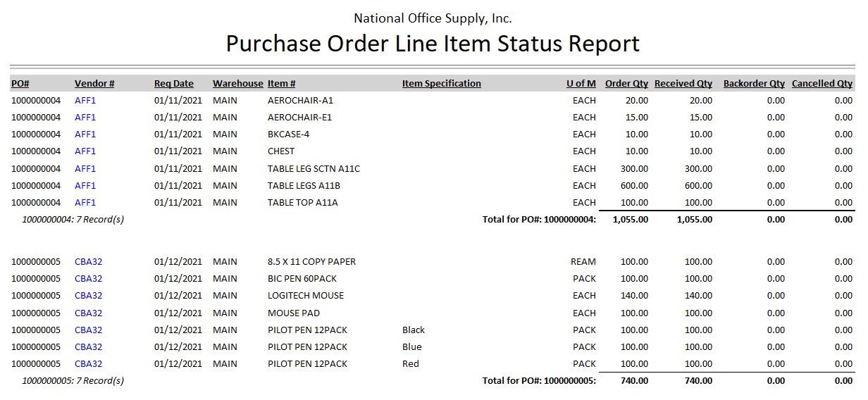Click the Vendor # column header
The height and width of the screenshot is (400, 868).
[x=94, y=83]
